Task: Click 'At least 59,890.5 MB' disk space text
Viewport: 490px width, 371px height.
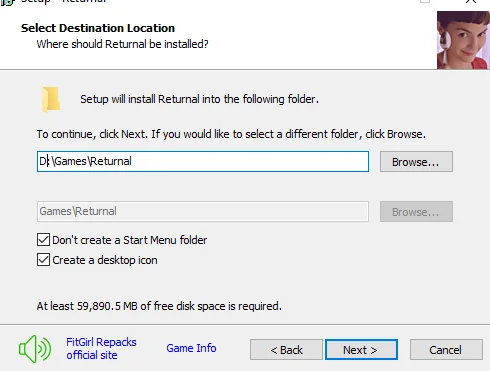Action: pos(159,306)
